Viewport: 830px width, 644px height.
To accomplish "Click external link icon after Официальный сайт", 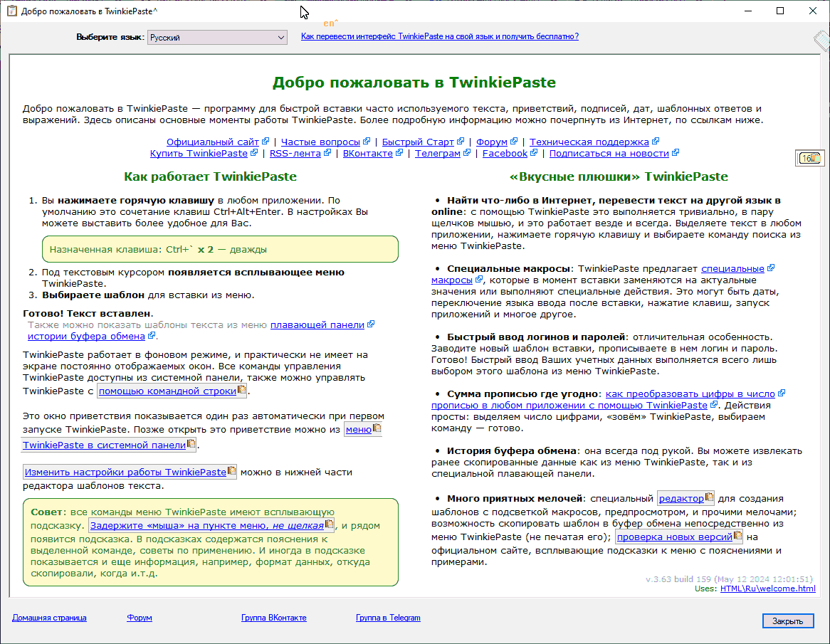I will [x=266, y=141].
